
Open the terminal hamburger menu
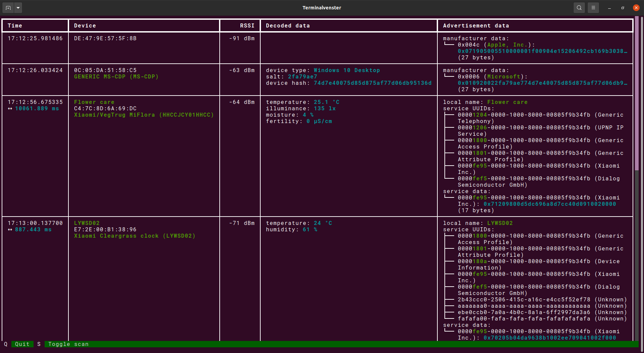(x=593, y=8)
